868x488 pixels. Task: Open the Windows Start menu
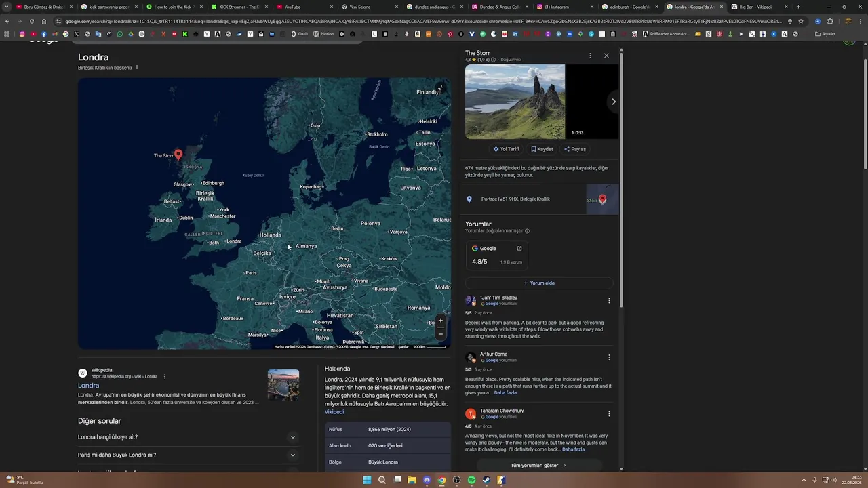tap(367, 480)
